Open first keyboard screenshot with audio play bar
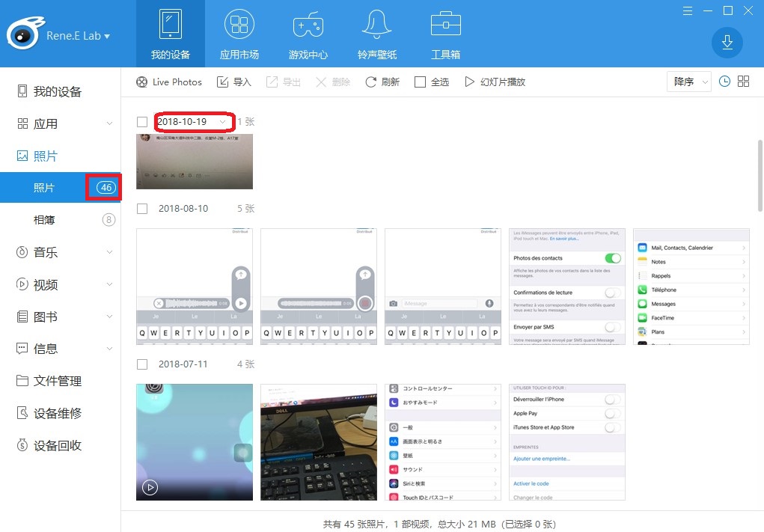 click(x=195, y=287)
